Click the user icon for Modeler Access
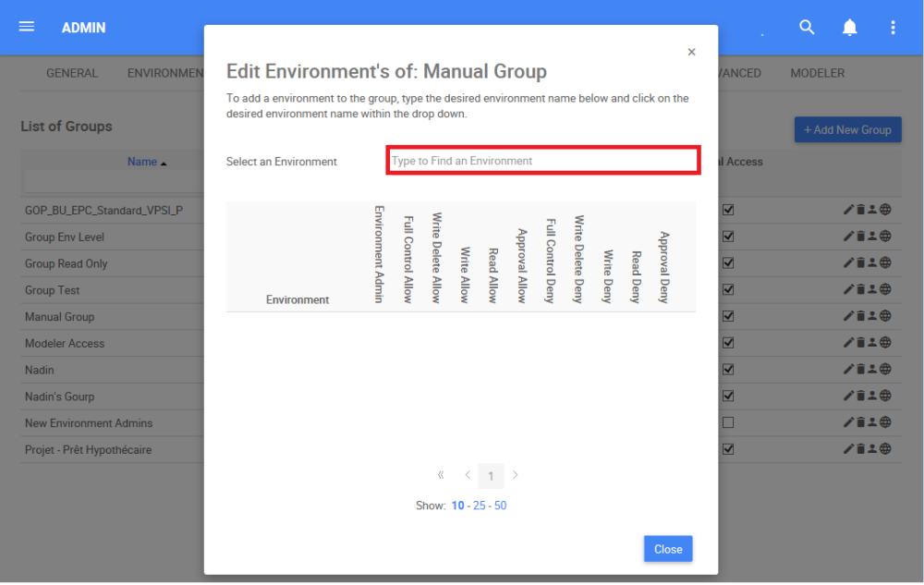924x585 pixels. click(x=873, y=343)
